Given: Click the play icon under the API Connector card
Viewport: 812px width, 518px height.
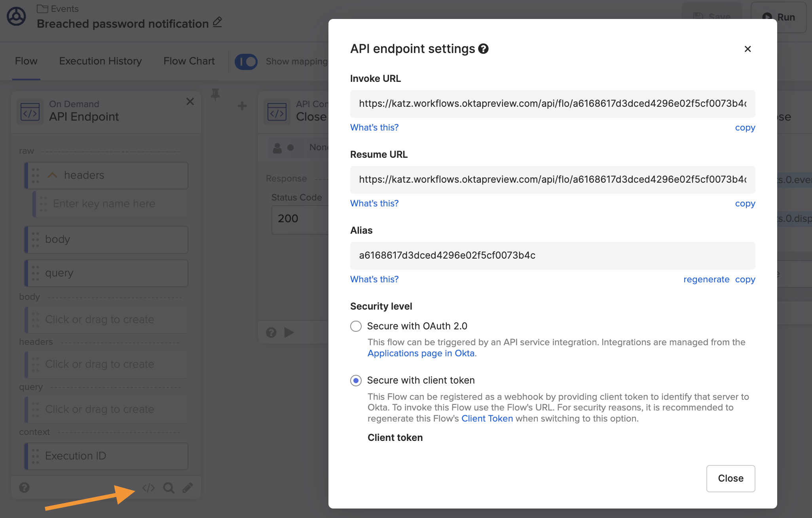Looking at the screenshot, I should point(289,333).
